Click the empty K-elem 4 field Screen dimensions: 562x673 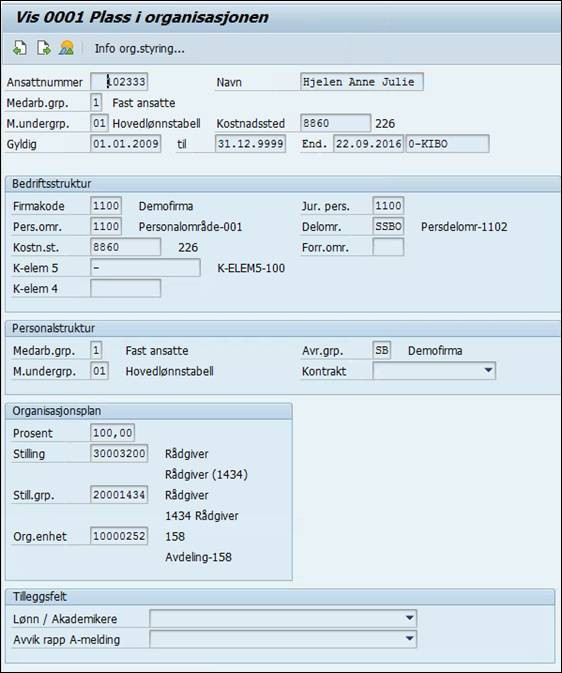click(x=126, y=288)
